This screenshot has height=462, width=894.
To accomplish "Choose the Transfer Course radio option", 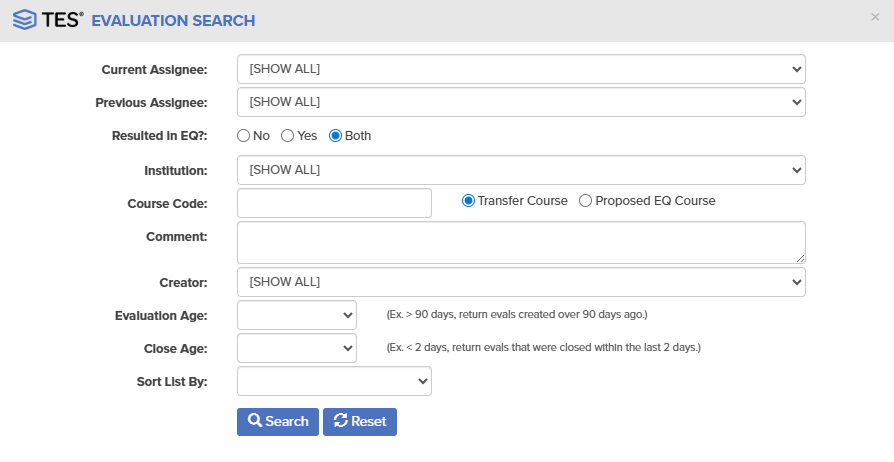I will click(468, 201).
